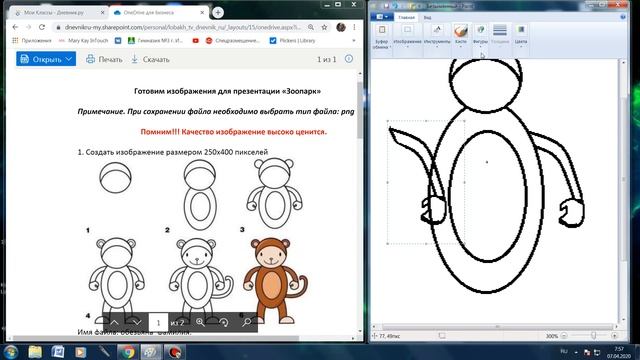Go back in Chrome
The height and width of the screenshot is (360, 640).
coord(15,27)
